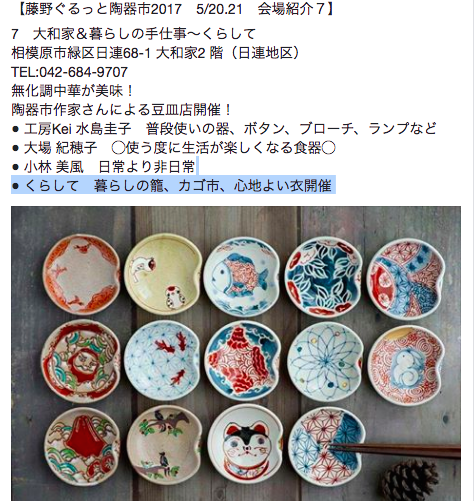Click the bird on branch plate
This screenshot has width=474, height=501.
coord(165,445)
